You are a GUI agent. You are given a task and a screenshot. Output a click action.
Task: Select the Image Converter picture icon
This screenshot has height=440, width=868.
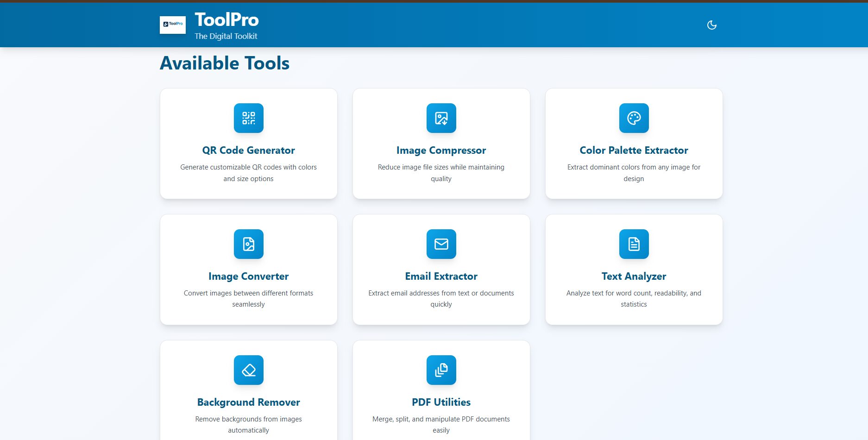[248, 244]
